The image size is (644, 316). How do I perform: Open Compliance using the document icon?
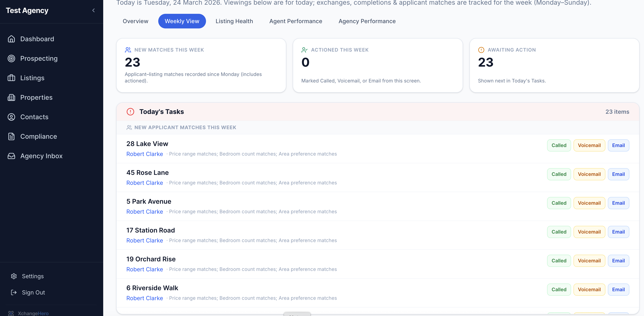pos(12,136)
